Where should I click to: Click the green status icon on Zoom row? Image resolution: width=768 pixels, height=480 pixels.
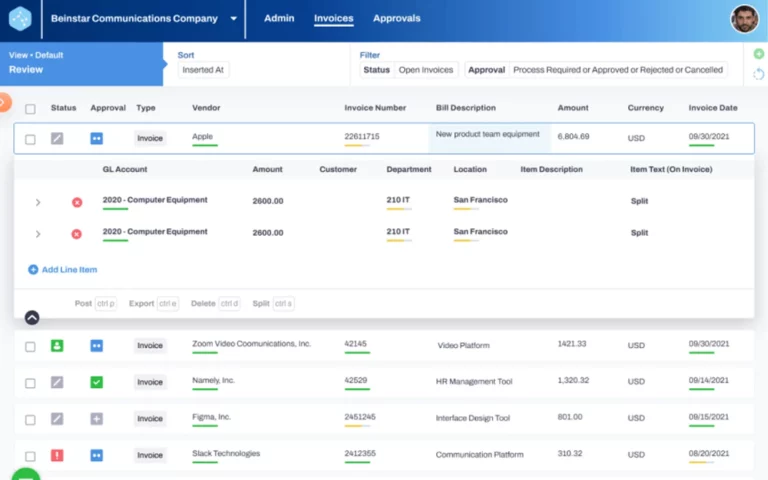pos(57,346)
